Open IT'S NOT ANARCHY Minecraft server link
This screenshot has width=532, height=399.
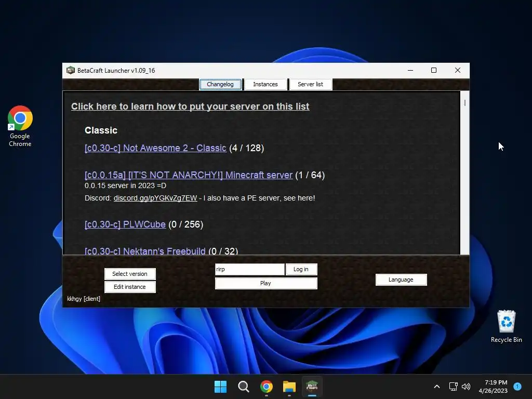[188, 175]
